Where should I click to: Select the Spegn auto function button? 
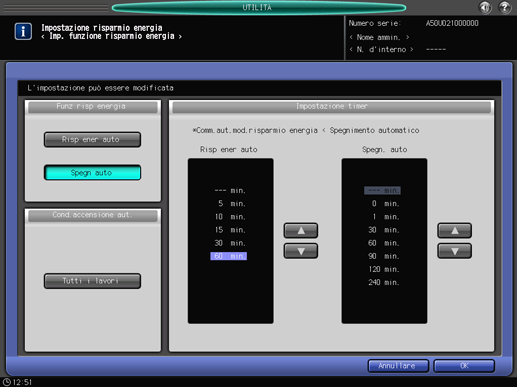(x=92, y=173)
